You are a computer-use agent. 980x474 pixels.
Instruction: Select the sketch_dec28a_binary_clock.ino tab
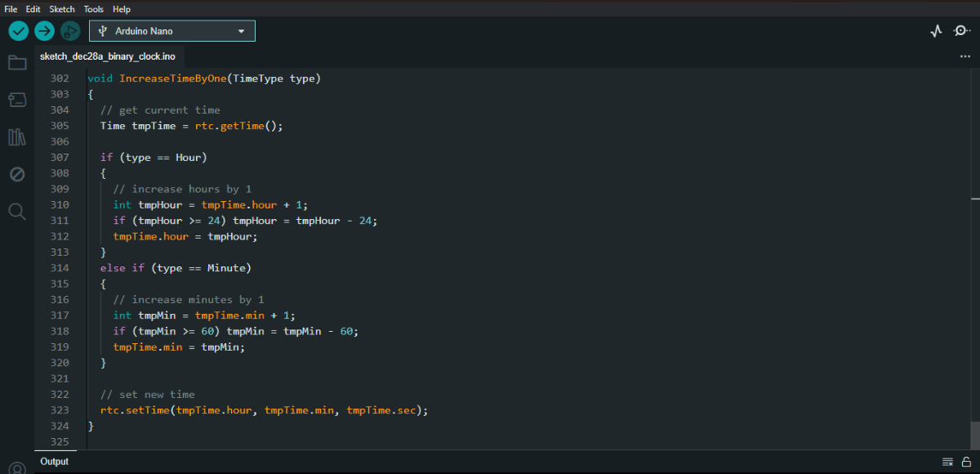tap(107, 56)
